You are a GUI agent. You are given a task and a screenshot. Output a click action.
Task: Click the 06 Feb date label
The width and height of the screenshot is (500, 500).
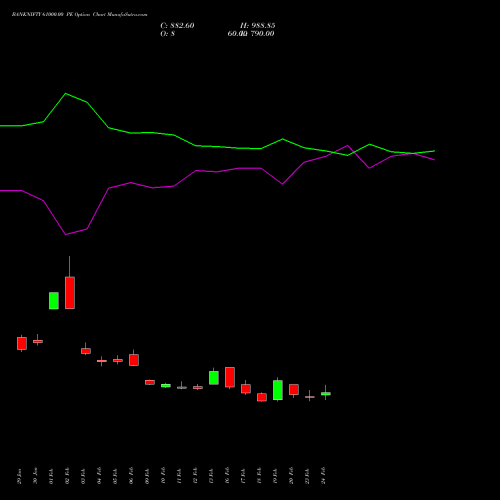131,476
